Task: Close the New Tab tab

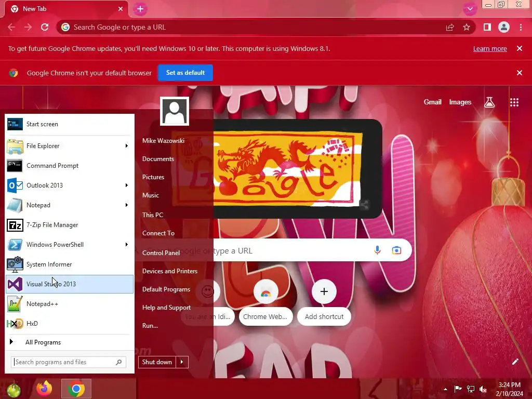Action: point(121,9)
